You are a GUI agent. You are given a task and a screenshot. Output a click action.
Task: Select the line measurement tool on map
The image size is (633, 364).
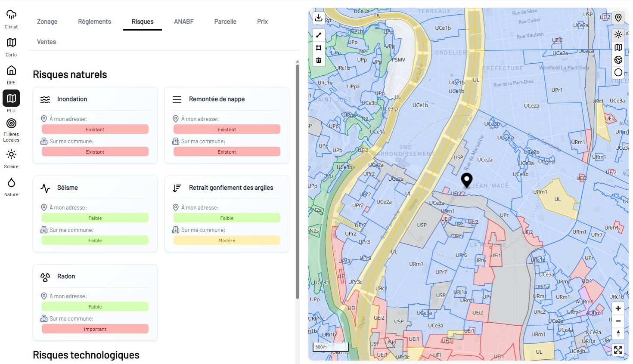coord(319,35)
